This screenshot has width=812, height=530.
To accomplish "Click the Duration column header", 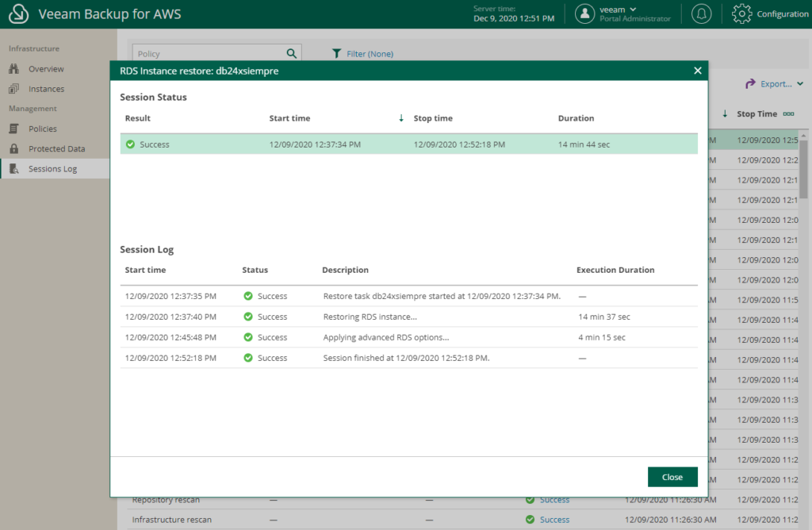I will 576,118.
